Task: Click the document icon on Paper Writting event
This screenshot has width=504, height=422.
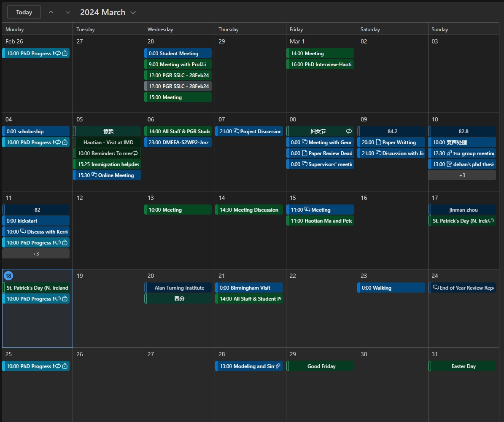Action: tap(378, 142)
